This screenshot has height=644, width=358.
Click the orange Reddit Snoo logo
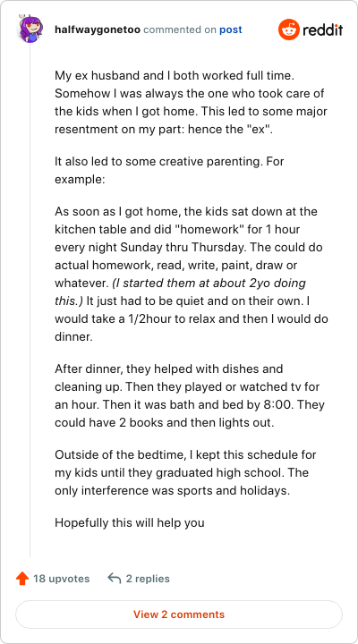(289, 30)
